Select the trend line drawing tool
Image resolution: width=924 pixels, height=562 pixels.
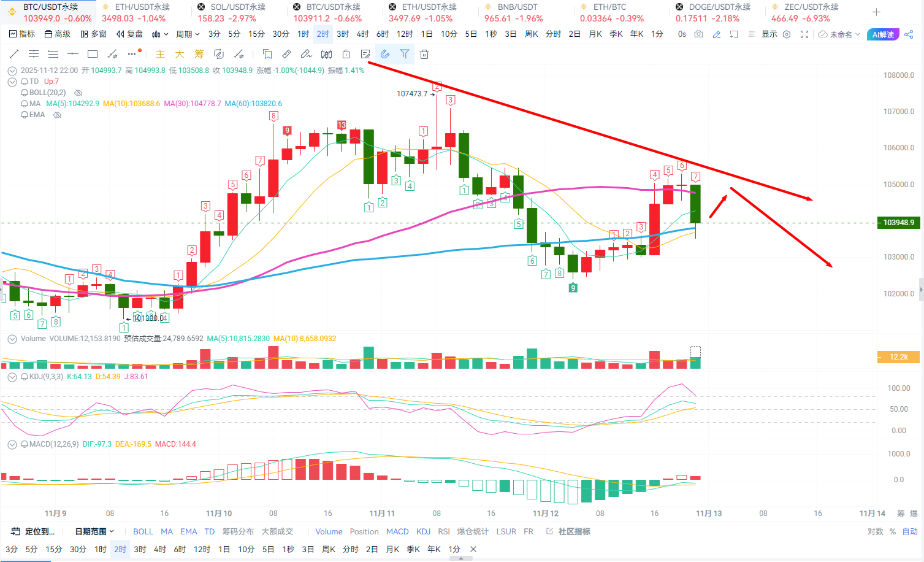coord(14,54)
